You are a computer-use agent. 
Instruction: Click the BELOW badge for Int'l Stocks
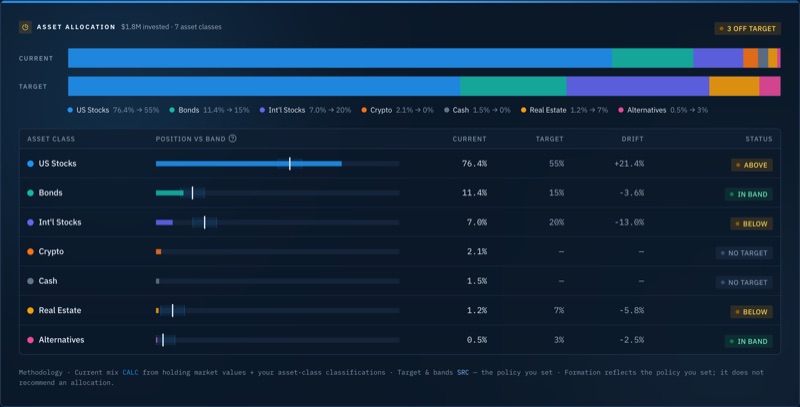[x=752, y=223]
